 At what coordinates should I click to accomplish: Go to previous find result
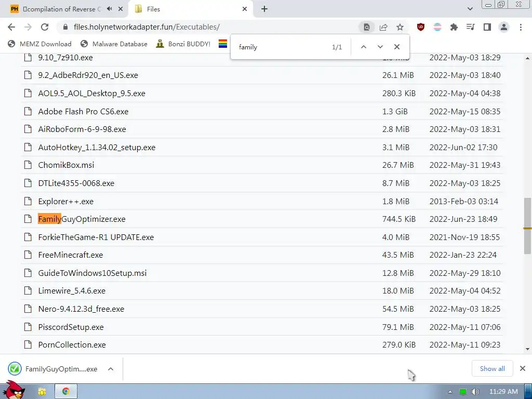tap(363, 47)
